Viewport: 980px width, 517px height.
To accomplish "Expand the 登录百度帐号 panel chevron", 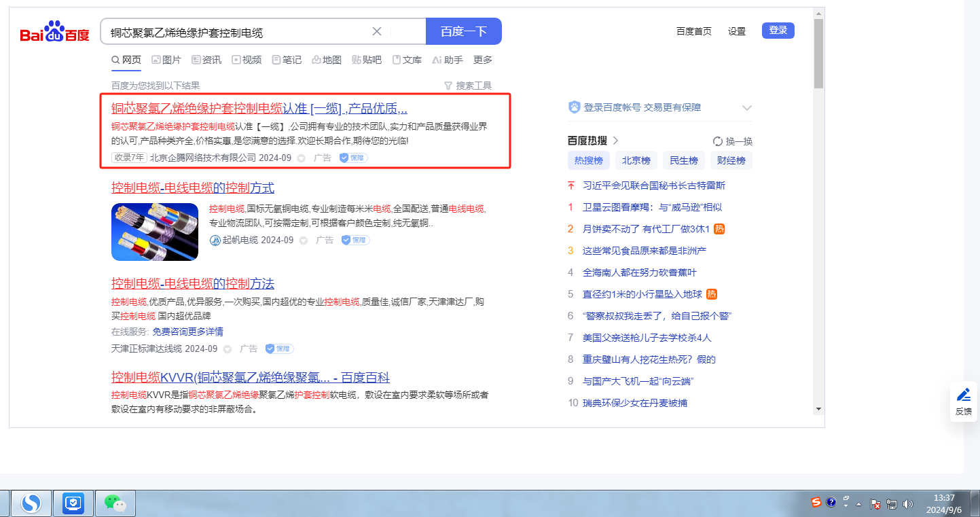I will pyautogui.click(x=747, y=108).
